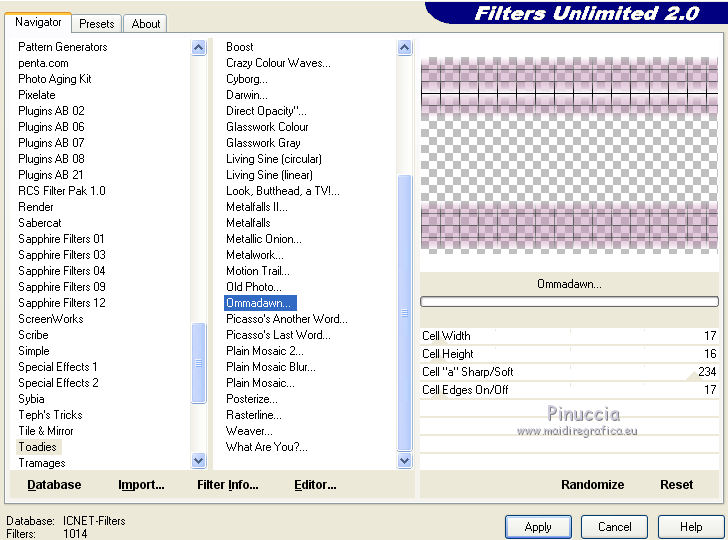The height and width of the screenshot is (540, 728).
Task: Pick the Photo Aging Kit category
Action: [55, 79]
